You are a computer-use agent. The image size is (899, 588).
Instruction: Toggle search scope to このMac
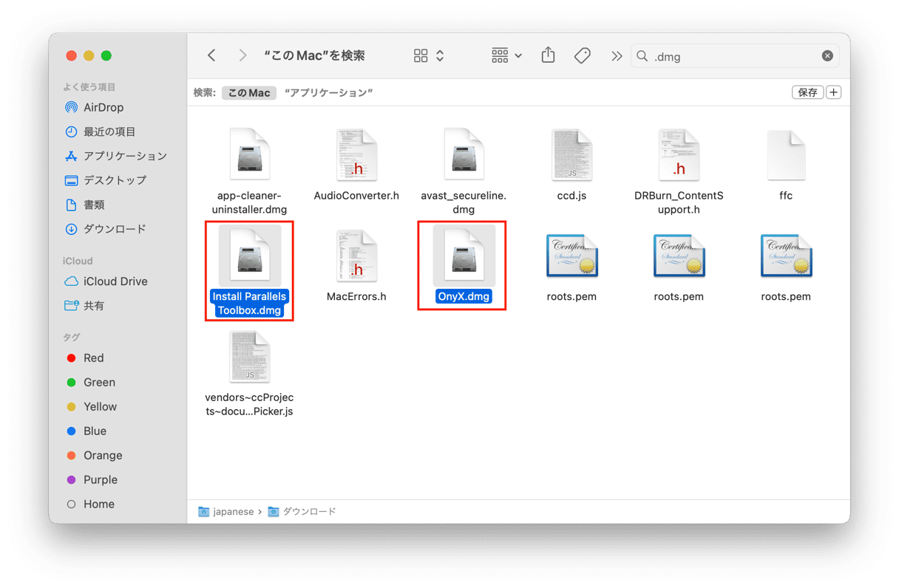(x=248, y=93)
